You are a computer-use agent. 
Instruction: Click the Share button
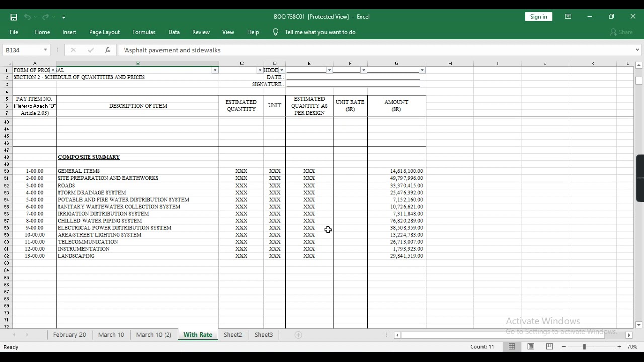pyautogui.click(x=621, y=32)
